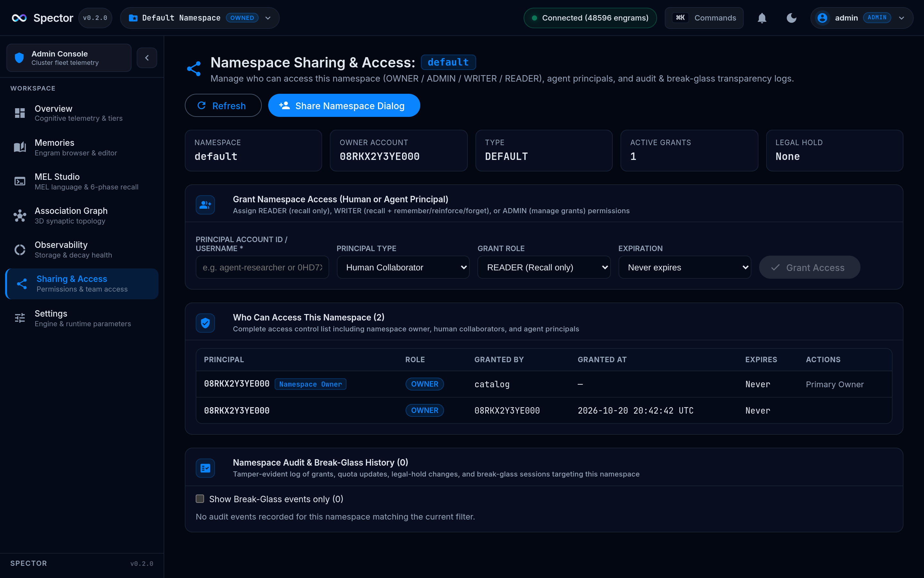The width and height of the screenshot is (924, 578).
Task: Click the v0.2.0 version badge in header
Action: 95,18
